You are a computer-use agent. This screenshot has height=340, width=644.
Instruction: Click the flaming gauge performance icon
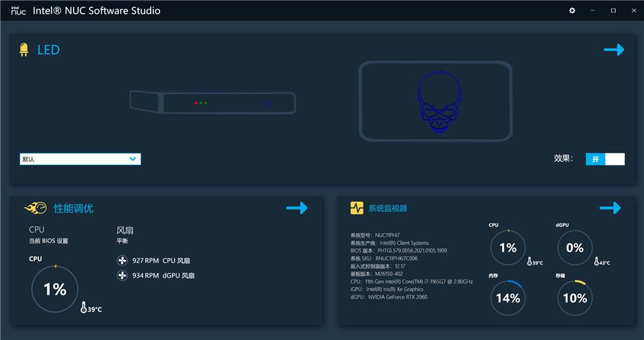(x=35, y=208)
